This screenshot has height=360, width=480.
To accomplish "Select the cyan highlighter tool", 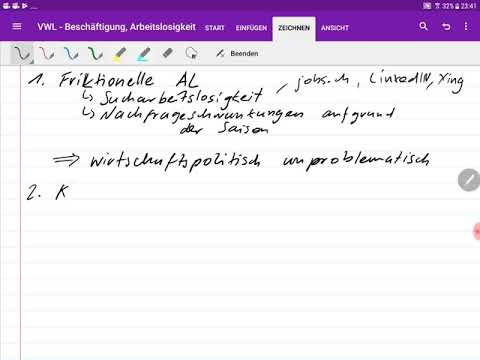I will tap(144, 54).
